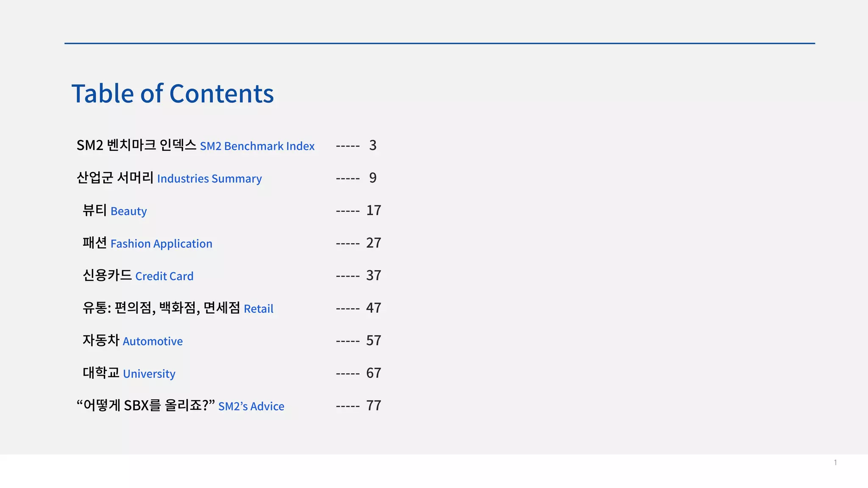Viewport: 868px width, 488px height.
Task: Click the Table of Contents heading
Action: [172, 94]
